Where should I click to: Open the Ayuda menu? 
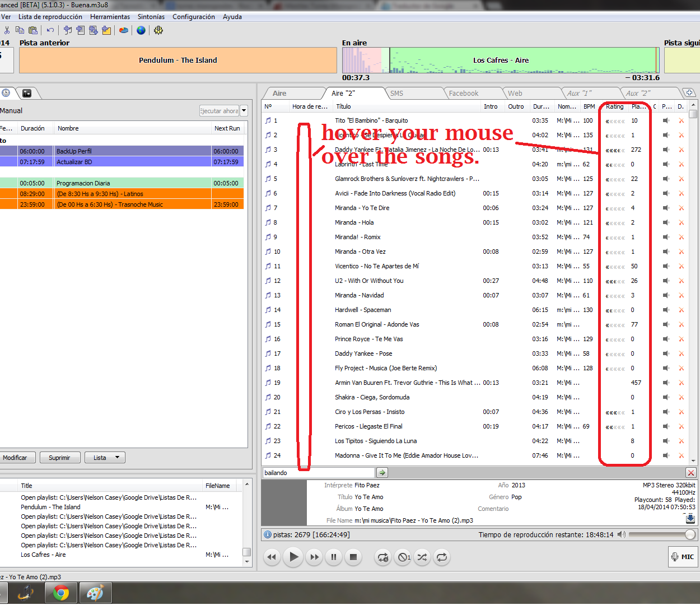232,17
